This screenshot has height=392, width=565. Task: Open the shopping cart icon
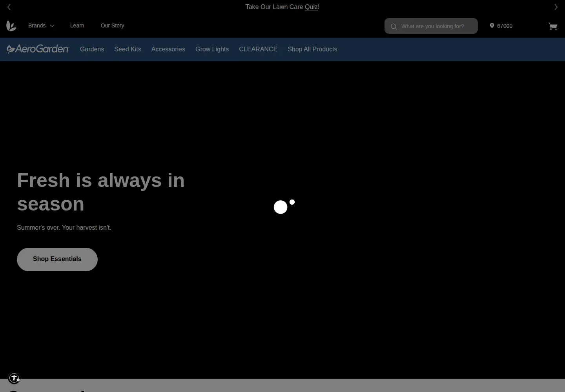553,26
